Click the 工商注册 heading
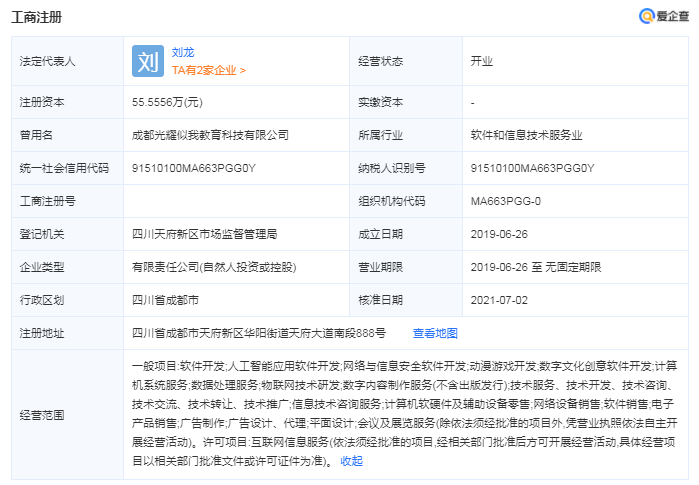 coord(37,17)
